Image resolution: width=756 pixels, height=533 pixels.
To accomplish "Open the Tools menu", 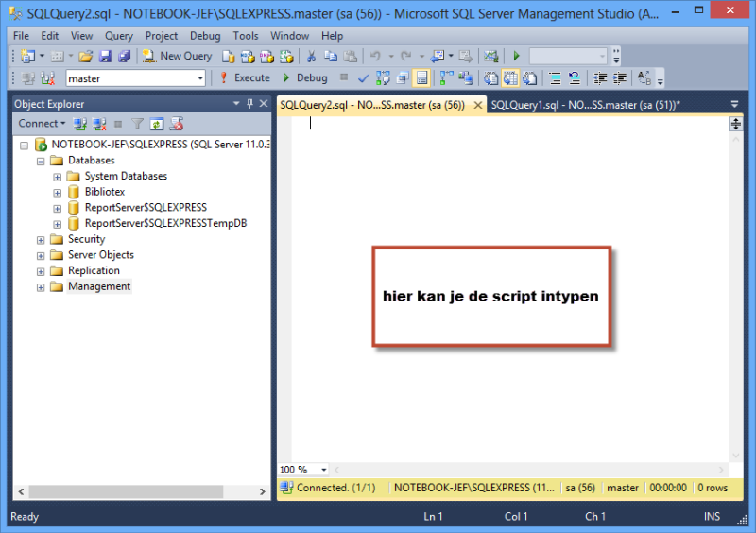I will pos(246,36).
